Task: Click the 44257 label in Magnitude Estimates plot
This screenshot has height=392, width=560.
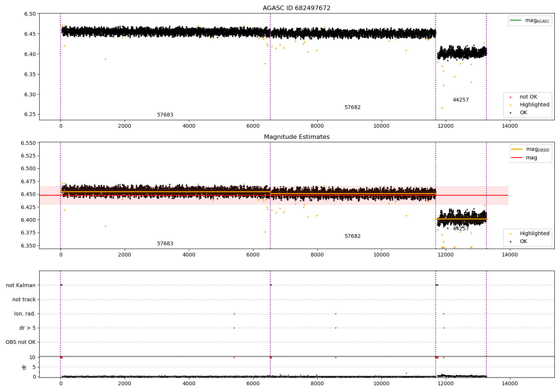Action: (461, 229)
